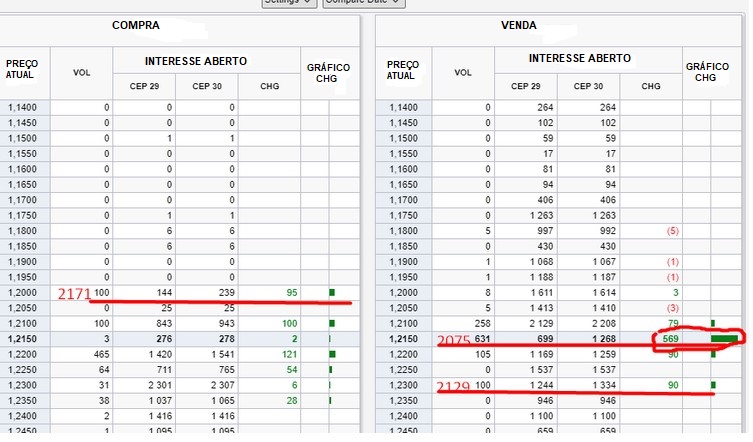Click green chart bar in COMPRA 1,2000 row
This screenshot has width=753, height=442.
[x=331, y=292]
